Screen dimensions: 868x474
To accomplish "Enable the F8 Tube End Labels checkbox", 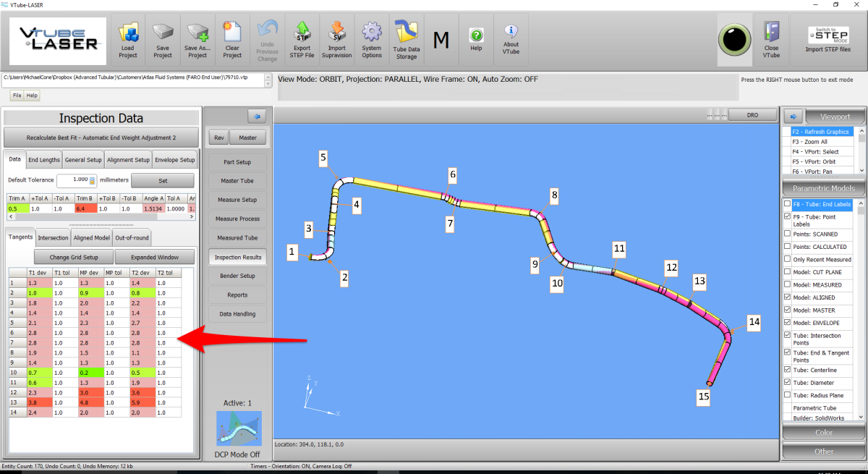I will pos(787,204).
